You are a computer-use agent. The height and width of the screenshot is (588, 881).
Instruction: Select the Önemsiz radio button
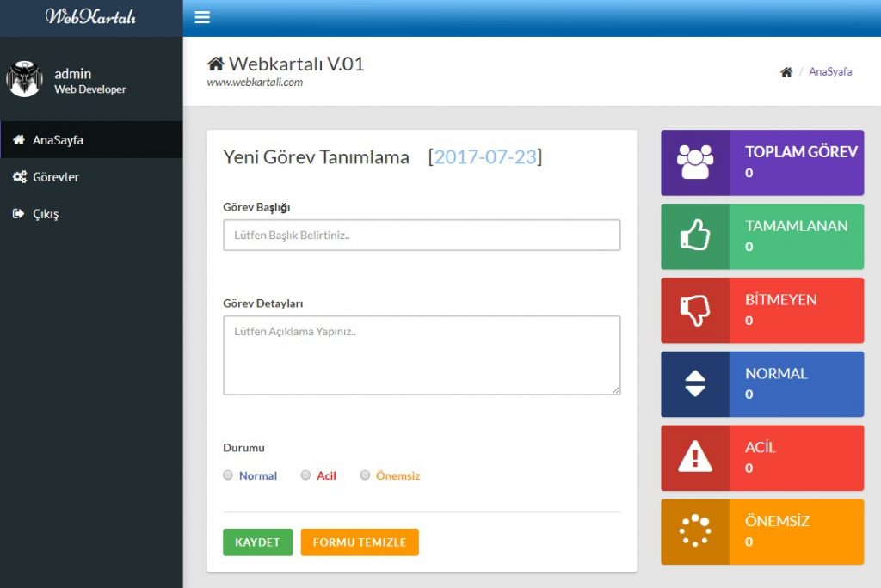365,475
